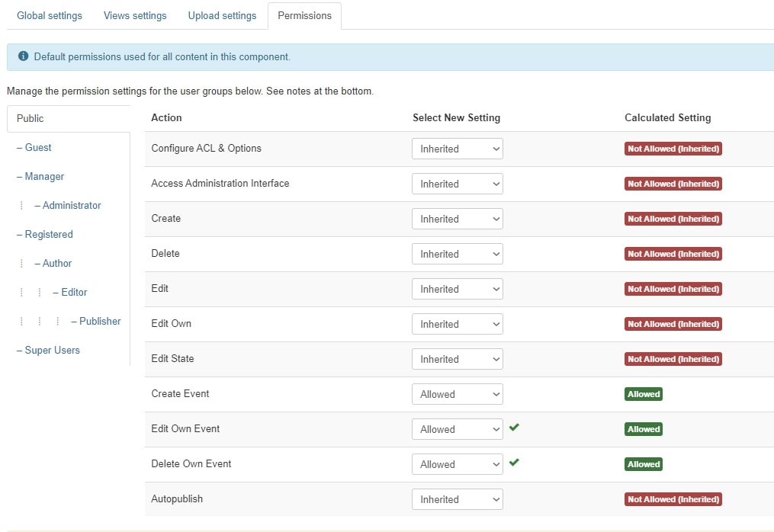Click the Default permissions notice text
The image size is (774, 532).
coord(162,56)
